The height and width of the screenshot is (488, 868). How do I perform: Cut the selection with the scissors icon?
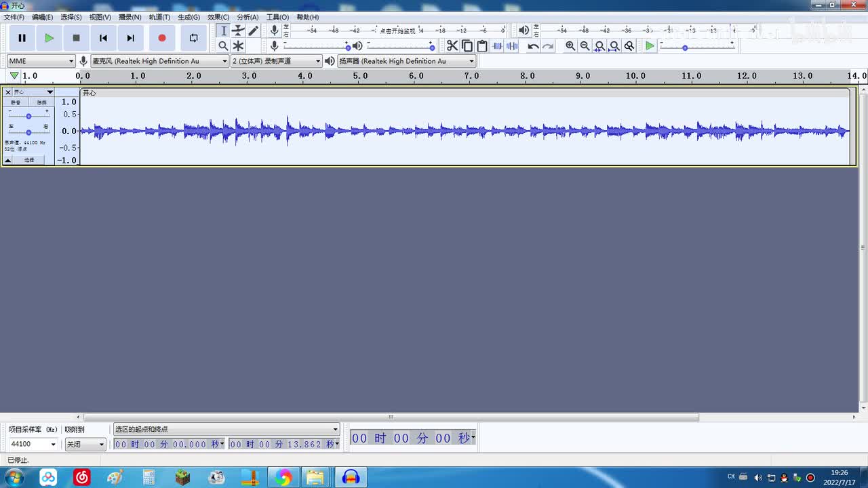pyautogui.click(x=452, y=45)
